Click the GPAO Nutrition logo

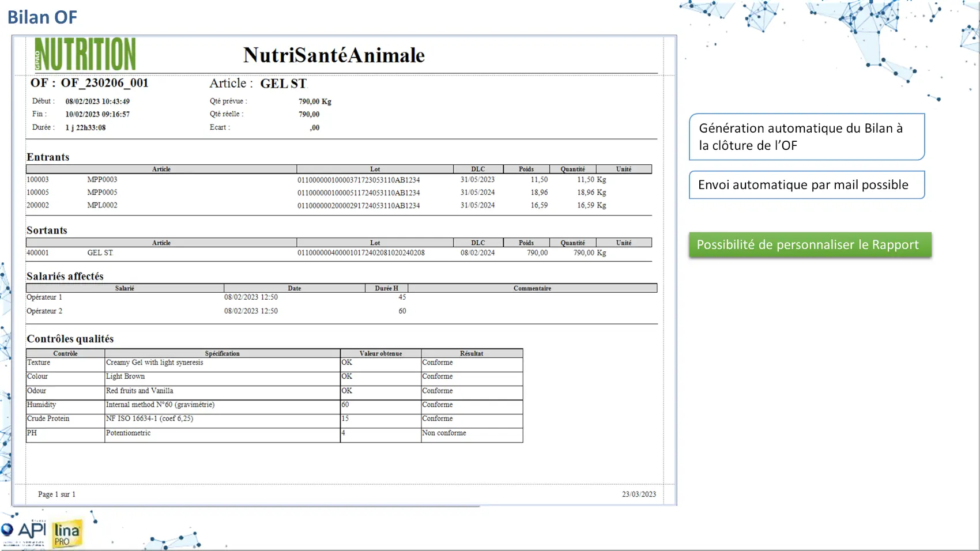[x=85, y=54]
